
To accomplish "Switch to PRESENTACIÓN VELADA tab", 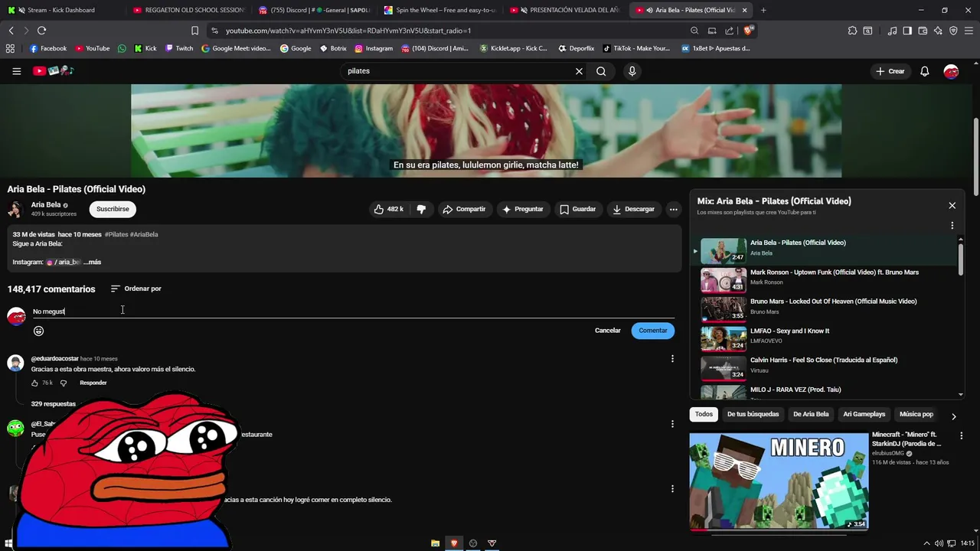I will coord(565,10).
